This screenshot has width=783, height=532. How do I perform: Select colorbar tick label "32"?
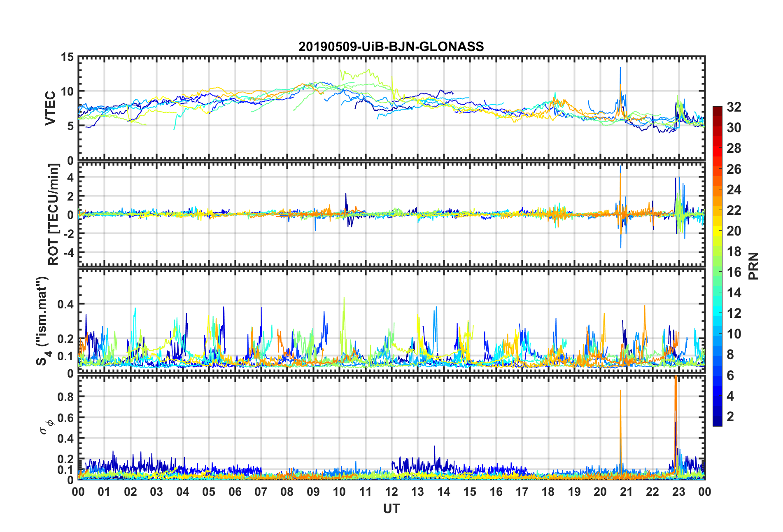point(734,107)
